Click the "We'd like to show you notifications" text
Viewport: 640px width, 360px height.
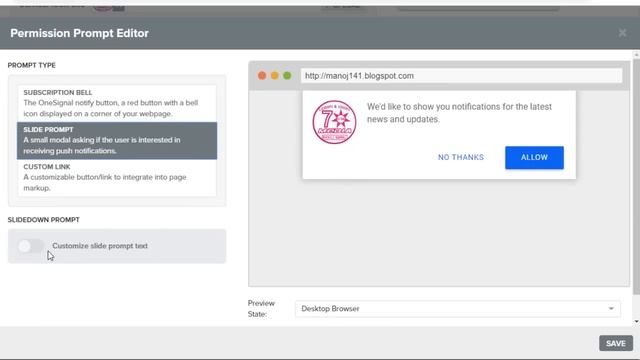point(459,113)
